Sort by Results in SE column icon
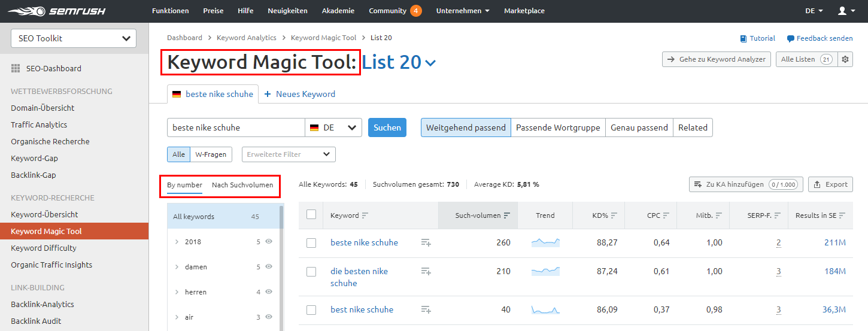Viewport: 868px width, 331px height. [842, 215]
